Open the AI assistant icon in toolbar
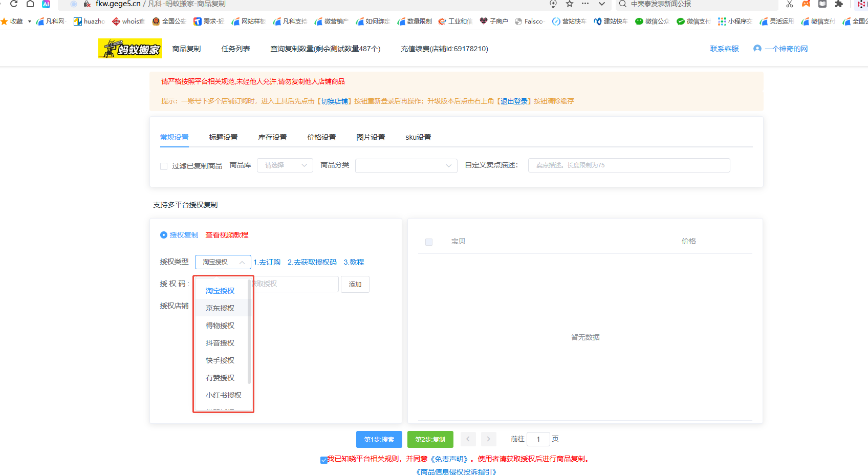Viewport: 868px width, 475px height. point(46,4)
